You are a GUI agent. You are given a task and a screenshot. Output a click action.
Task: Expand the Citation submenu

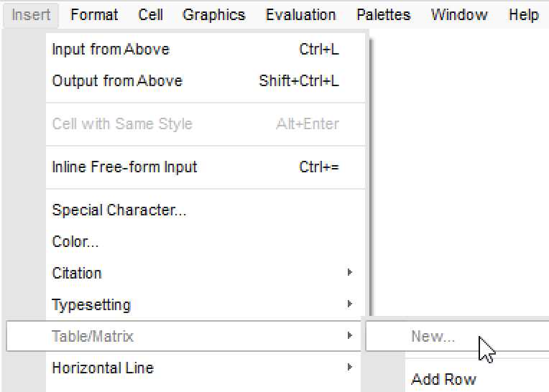(77, 274)
